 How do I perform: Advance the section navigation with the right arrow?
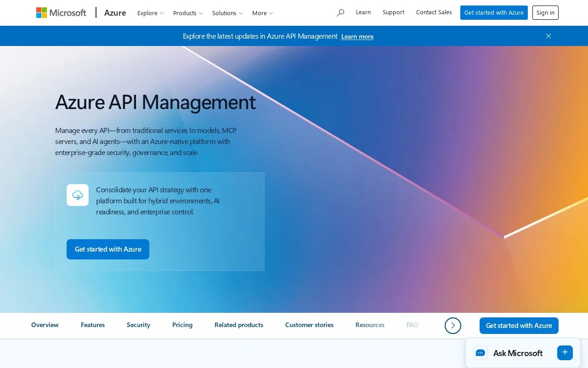coord(453,325)
